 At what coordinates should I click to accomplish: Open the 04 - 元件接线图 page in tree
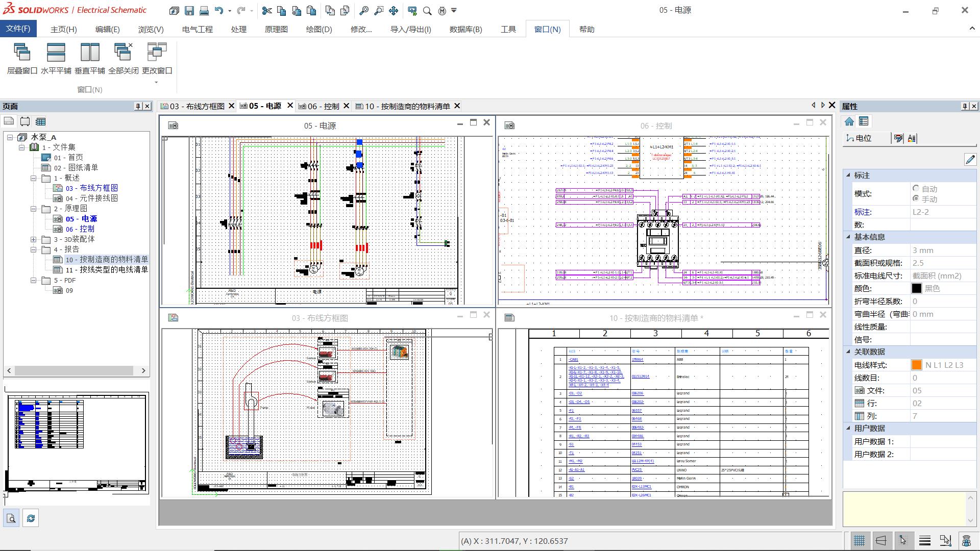[91, 198]
